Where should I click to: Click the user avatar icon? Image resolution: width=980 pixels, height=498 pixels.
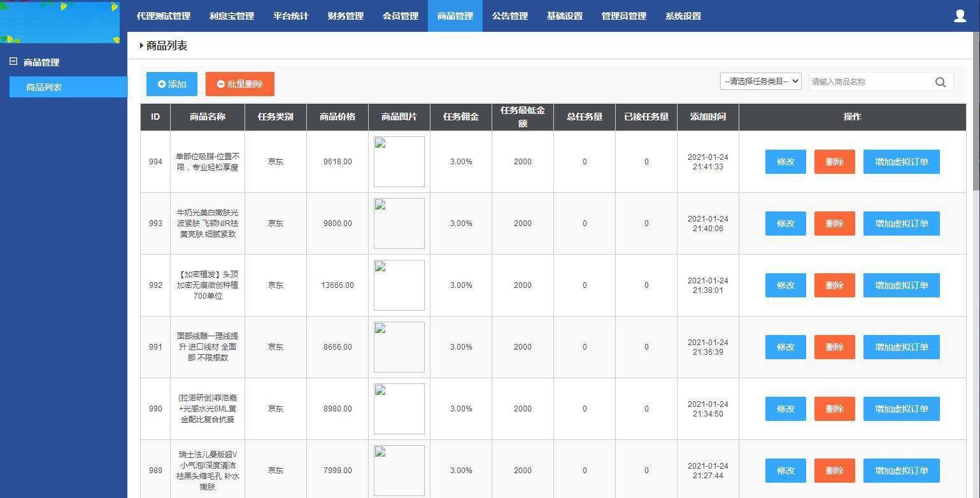(x=960, y=16)
